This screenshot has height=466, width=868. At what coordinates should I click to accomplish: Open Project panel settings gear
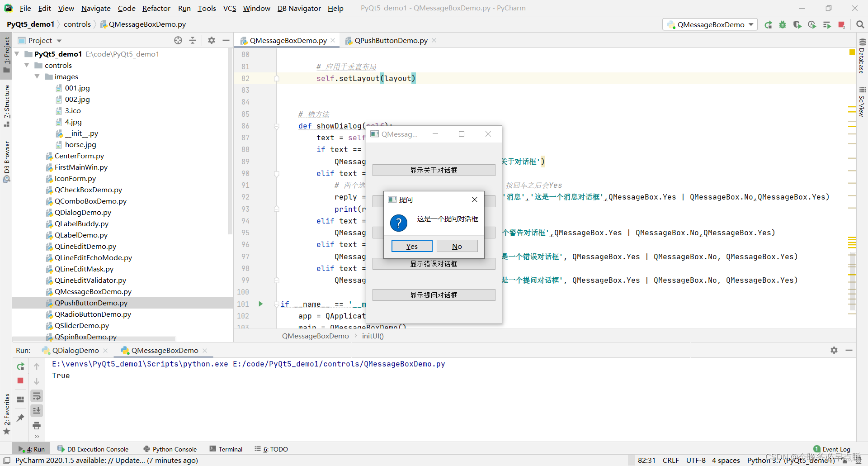pyautogui.click(x=212, y=40)
